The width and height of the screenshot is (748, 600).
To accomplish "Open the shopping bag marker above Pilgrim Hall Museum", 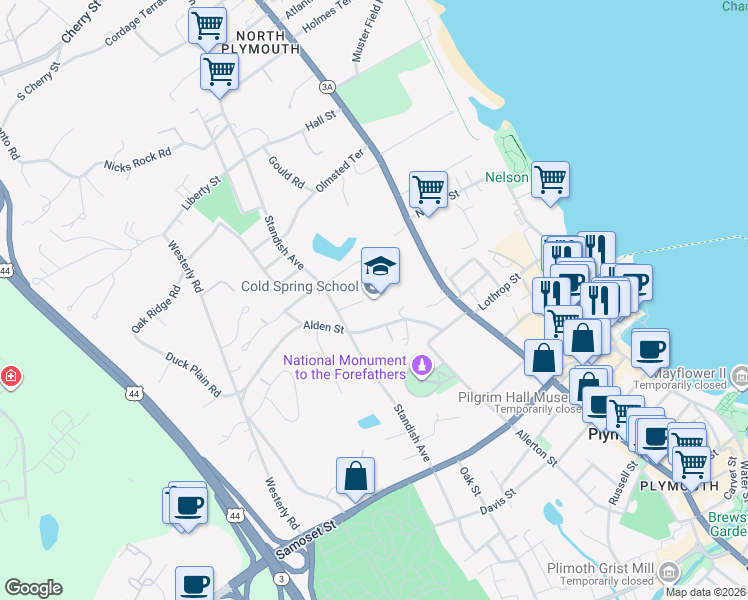I will 543,359.
